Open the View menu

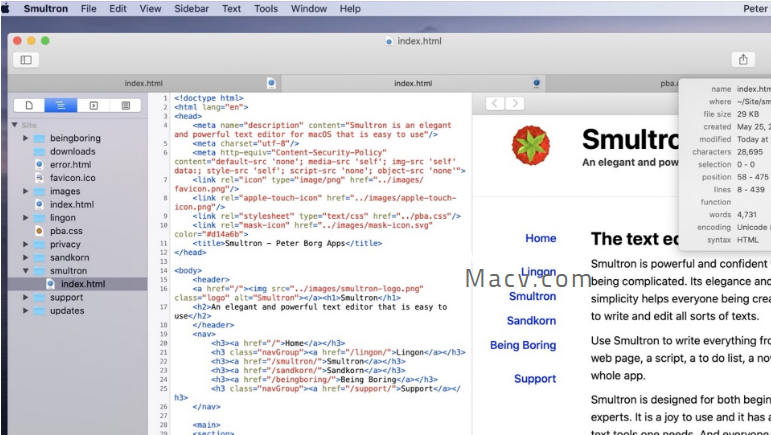click(x=150, y=8)
